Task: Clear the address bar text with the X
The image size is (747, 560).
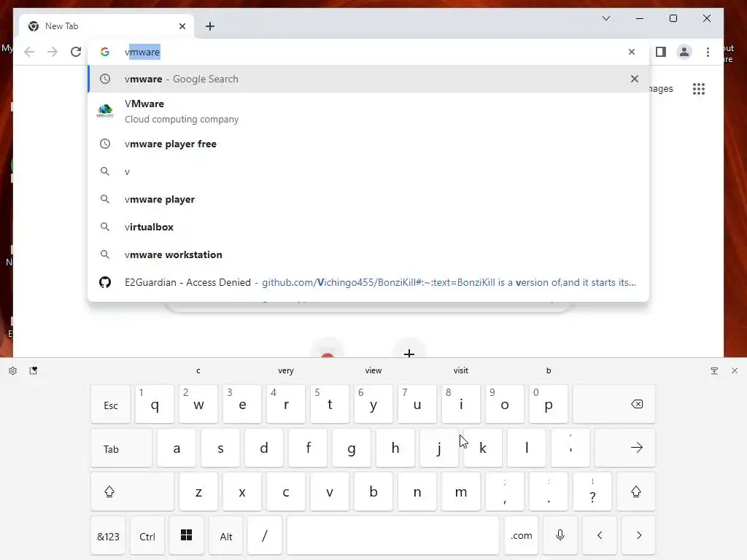Action: tap(632, 52)
